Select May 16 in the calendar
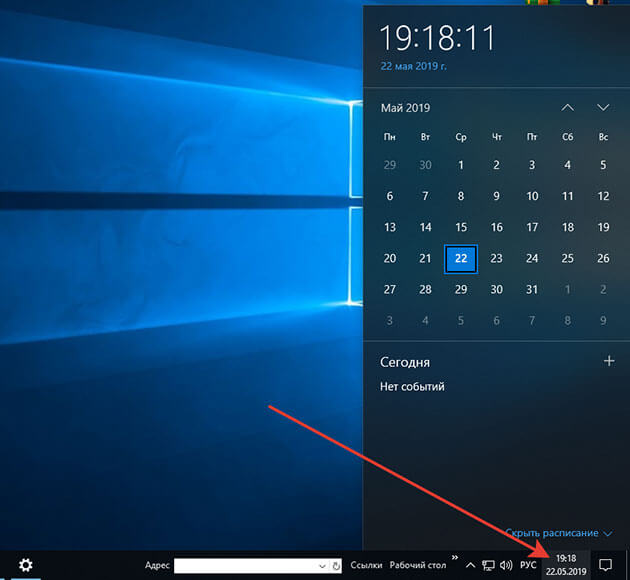The image size is (630, 580). (x=496, y=227)
